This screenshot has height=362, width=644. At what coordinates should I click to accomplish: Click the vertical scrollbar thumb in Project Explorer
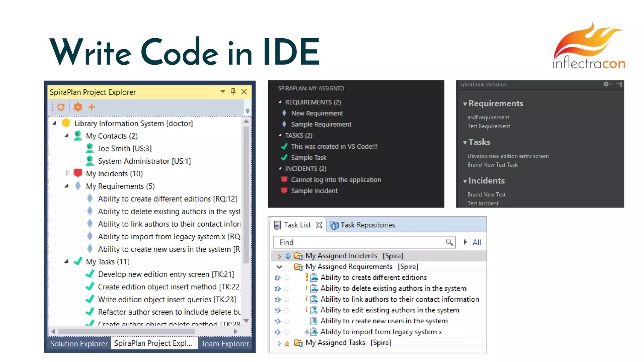tap(246, 195)
